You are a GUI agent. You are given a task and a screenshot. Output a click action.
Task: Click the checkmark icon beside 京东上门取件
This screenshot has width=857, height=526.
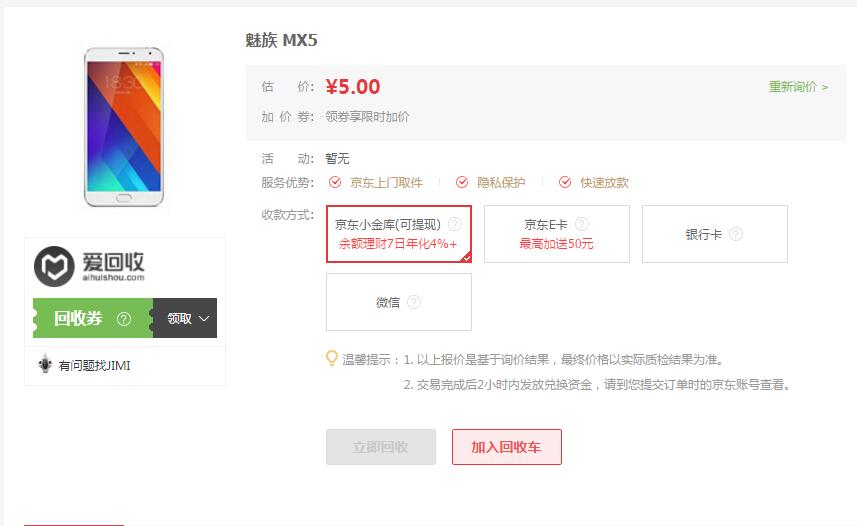(335, 182)
